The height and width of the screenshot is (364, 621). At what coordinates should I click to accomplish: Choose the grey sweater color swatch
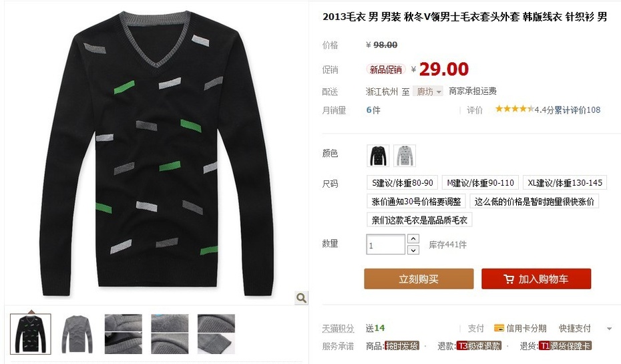point(405,156)
